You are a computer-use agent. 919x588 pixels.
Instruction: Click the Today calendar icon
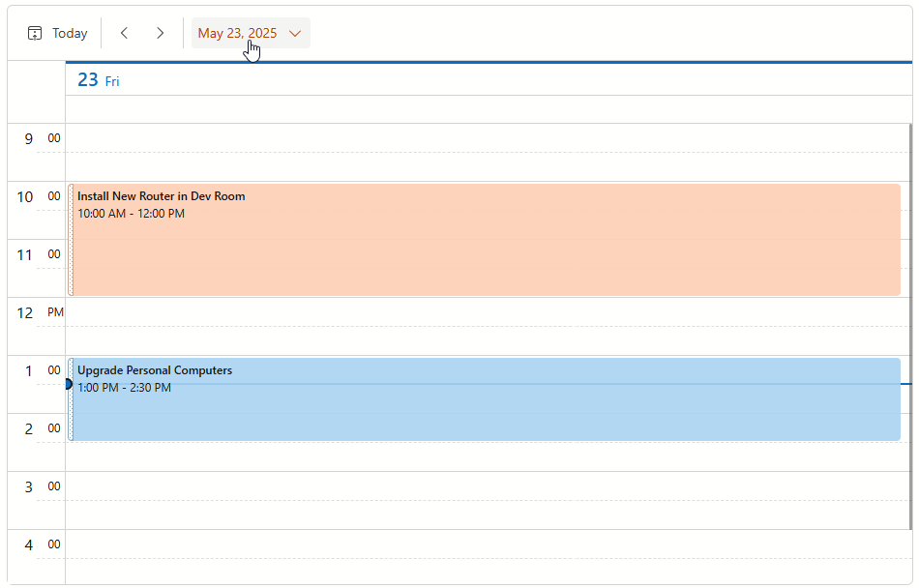coord(35,33)
